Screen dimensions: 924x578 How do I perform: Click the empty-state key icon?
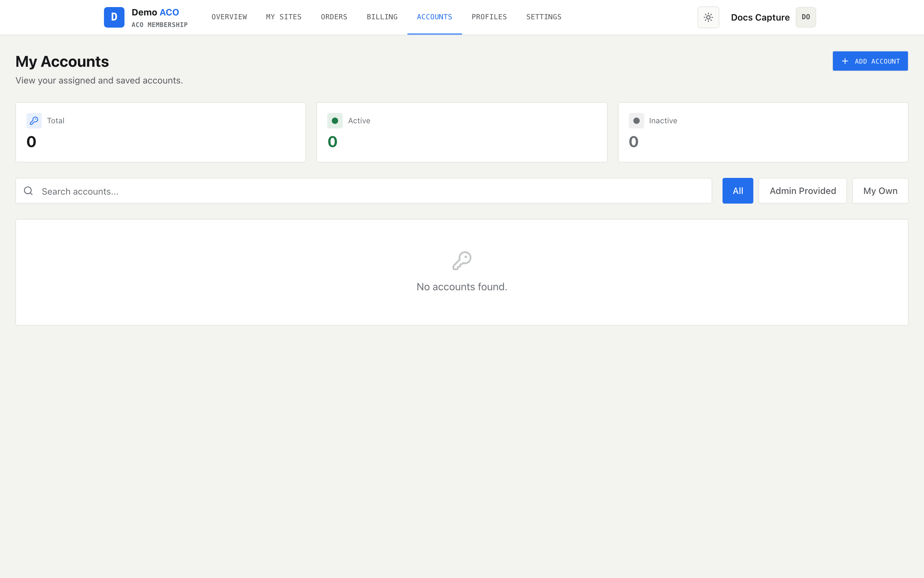coord(462,261)
